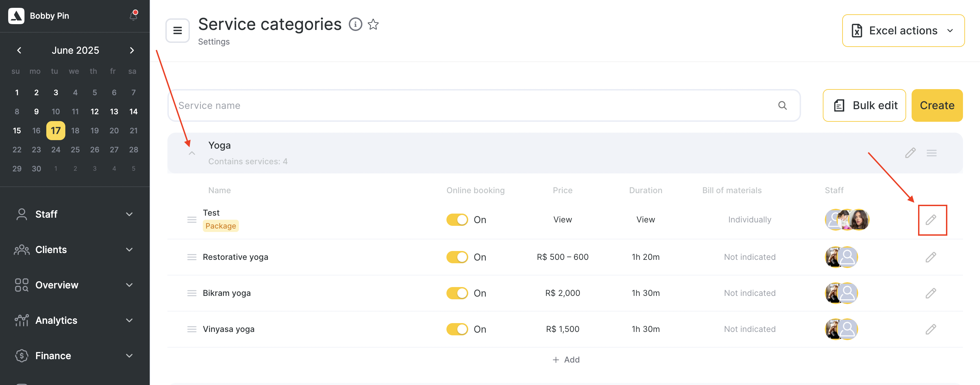Disable online booking for Bikram yoga
This screenshot has width=980, height=385.
457,293
